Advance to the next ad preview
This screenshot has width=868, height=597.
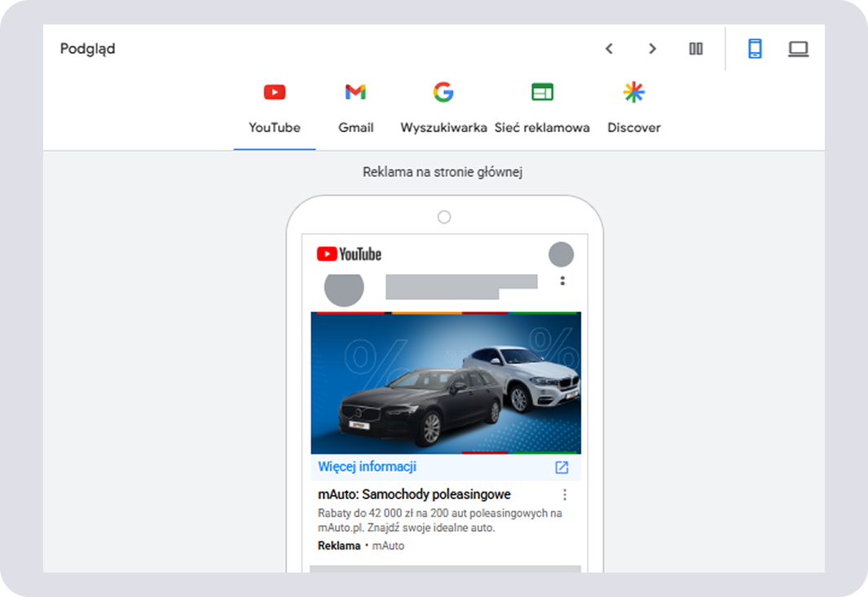[652, 49]
